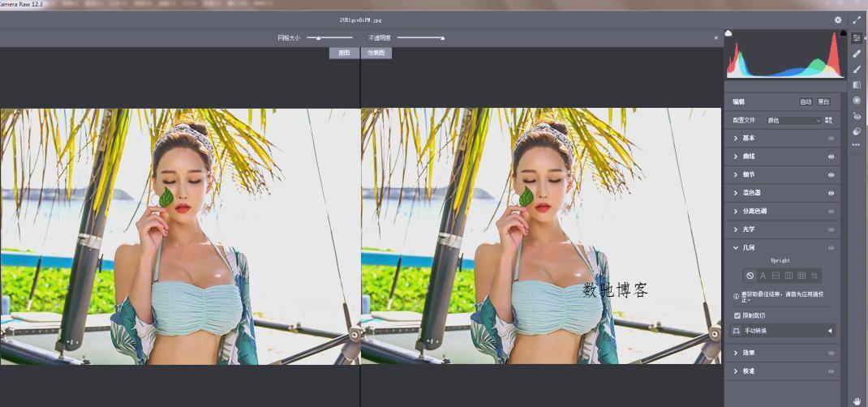Select the Radial Filter tool
Image resolution: width=868 pixels, height=407 pixels.
pyautogui.click(x=857, y=100)
